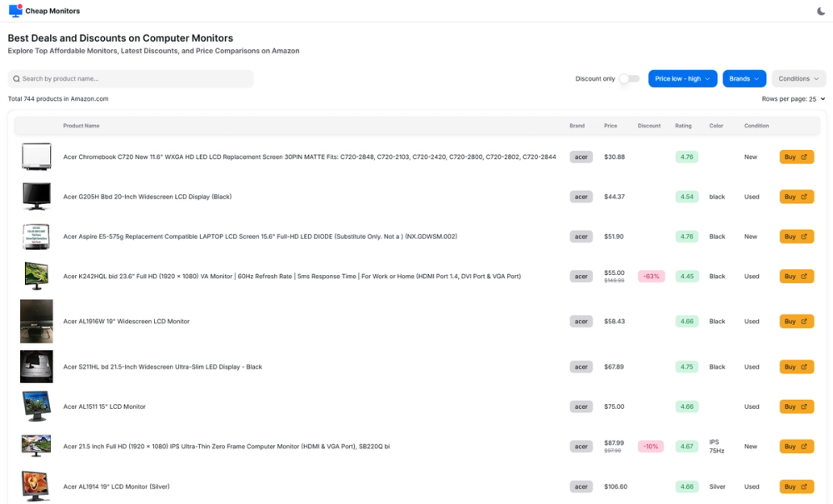833x504 pixels.
Task: Click the search magnifier icon
Action: [17, 78]
